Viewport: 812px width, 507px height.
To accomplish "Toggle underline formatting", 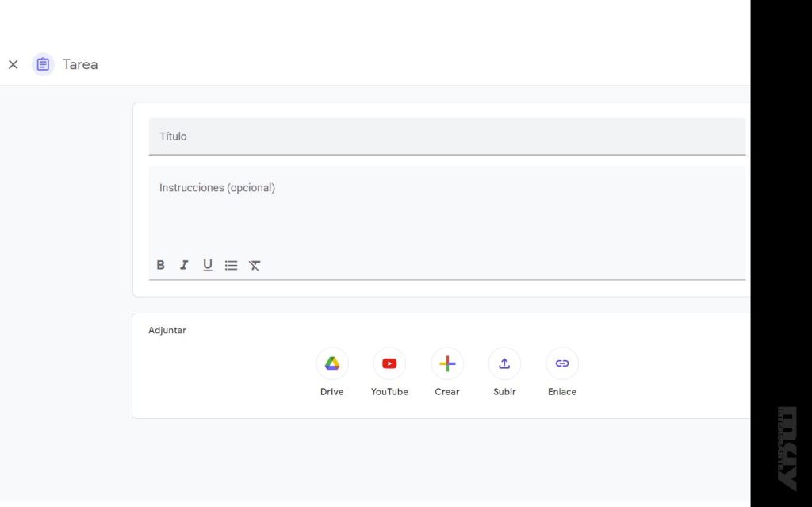I will click(x=207, y=265).
